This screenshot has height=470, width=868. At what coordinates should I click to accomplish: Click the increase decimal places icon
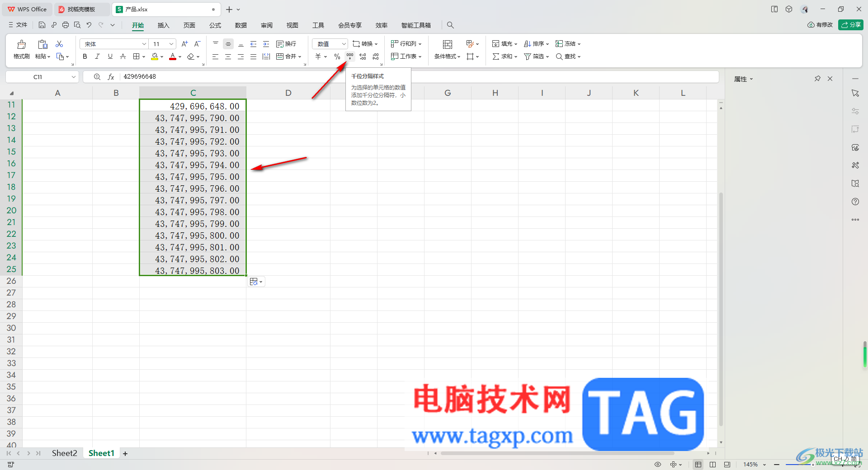[x=363, y=56]
